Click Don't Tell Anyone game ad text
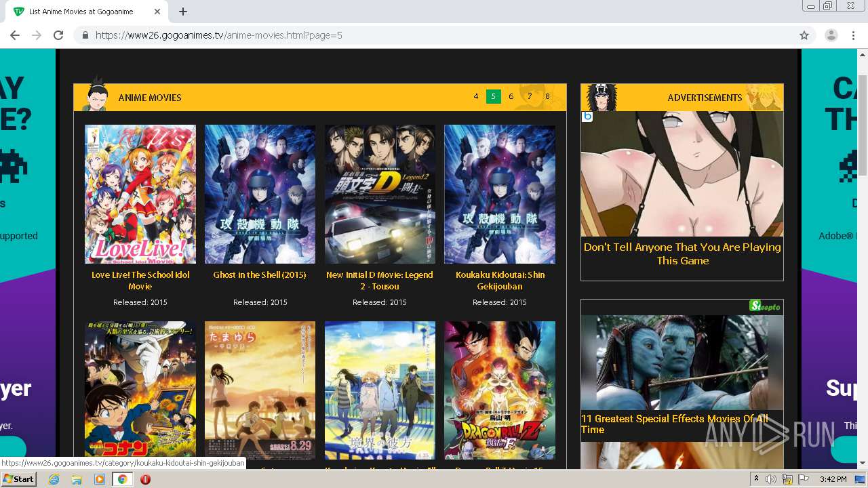 (x=682, y=253)
